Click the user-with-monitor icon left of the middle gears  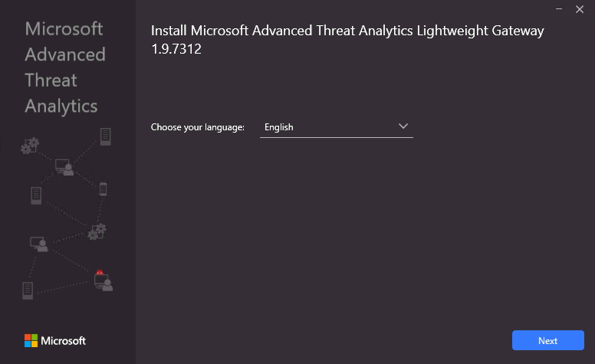(x=39, y=244)
